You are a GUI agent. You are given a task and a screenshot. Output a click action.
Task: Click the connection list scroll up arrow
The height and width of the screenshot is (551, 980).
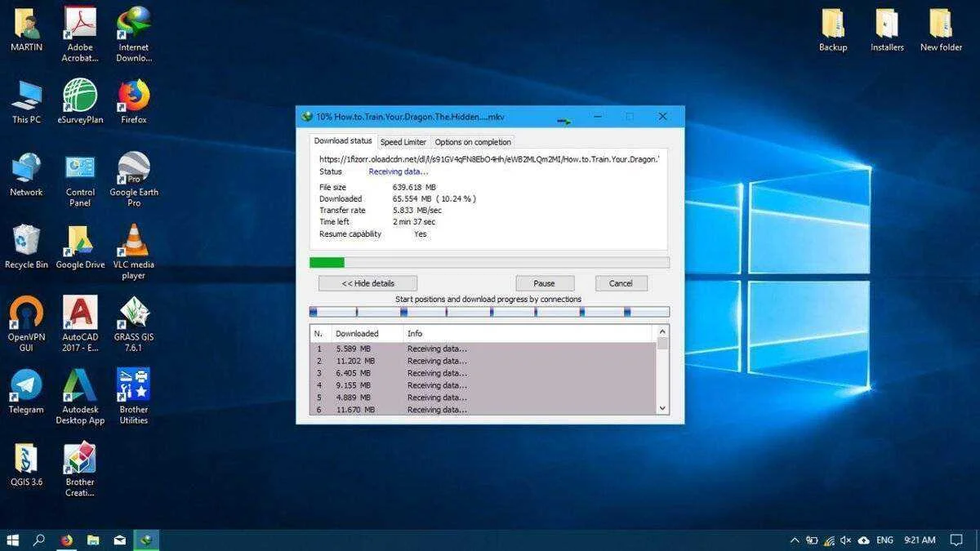662,332
